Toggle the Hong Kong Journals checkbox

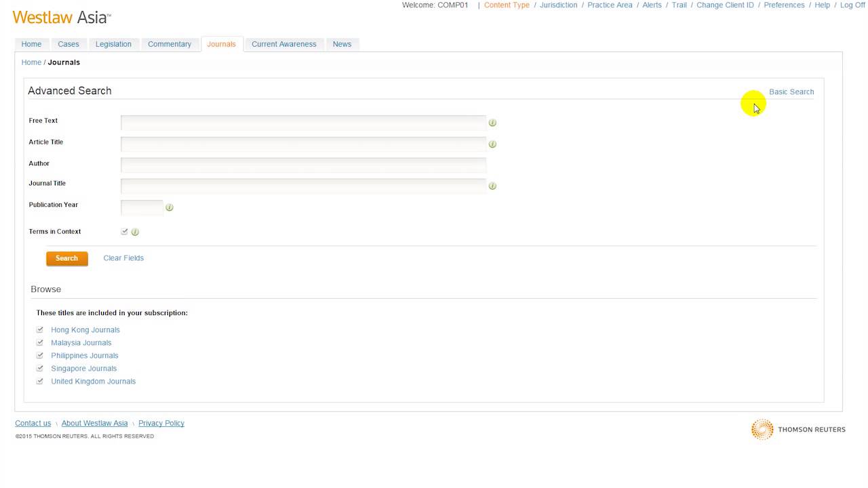[x=40, y=329]
